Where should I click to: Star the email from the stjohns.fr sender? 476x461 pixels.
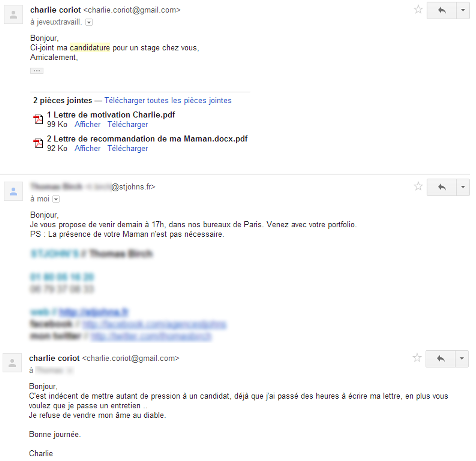pos(418,187)
